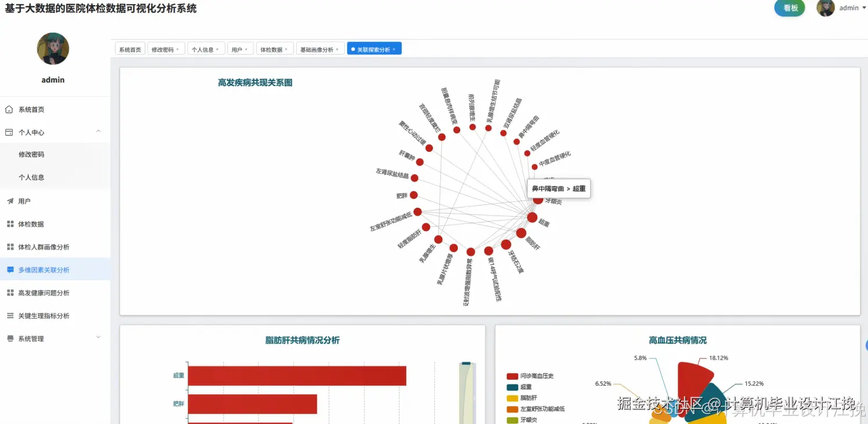
Task: Click the 中度血管硬化 node in the graph
Action: point(535,167)
